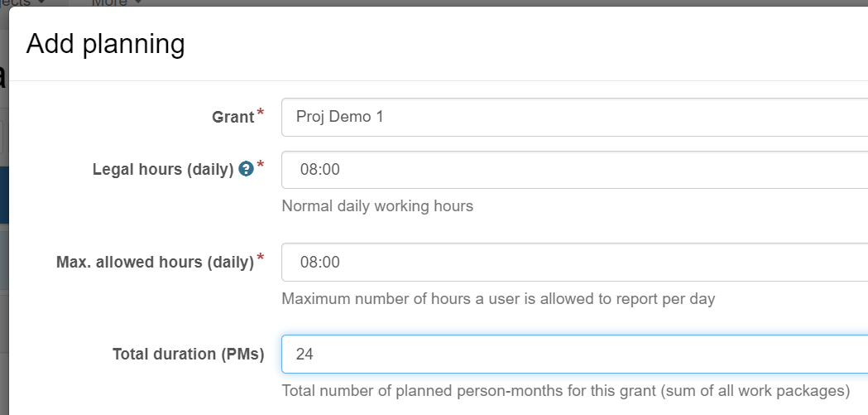Click the Projects menu dropdown caret
This screenshot has width=868, height=415.
pos(41,2)
